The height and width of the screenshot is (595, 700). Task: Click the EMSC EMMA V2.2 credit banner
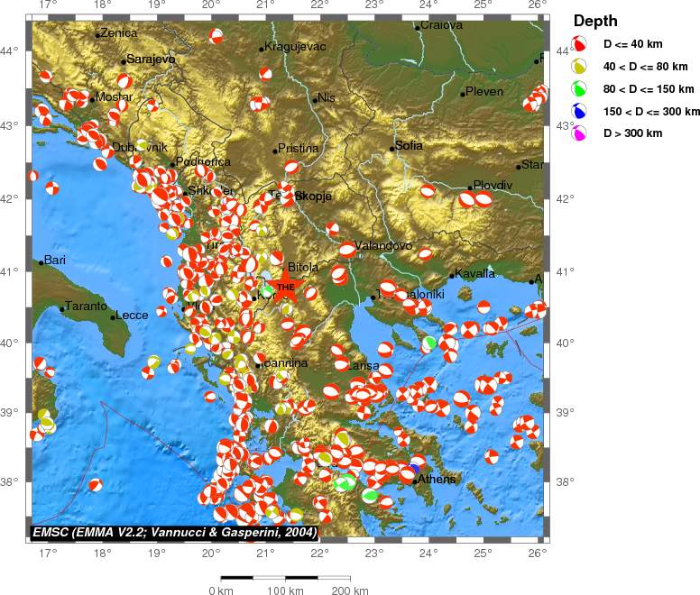[174, 533]
